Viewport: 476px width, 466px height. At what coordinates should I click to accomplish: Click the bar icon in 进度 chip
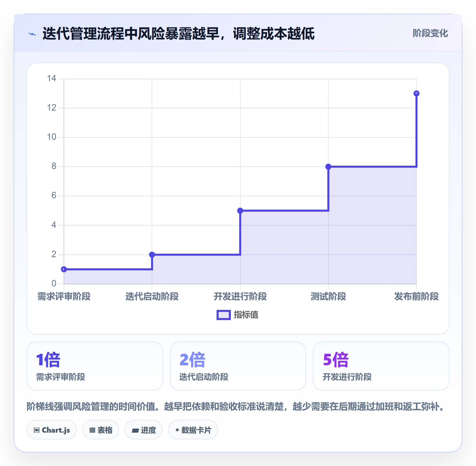click(135, 431)
